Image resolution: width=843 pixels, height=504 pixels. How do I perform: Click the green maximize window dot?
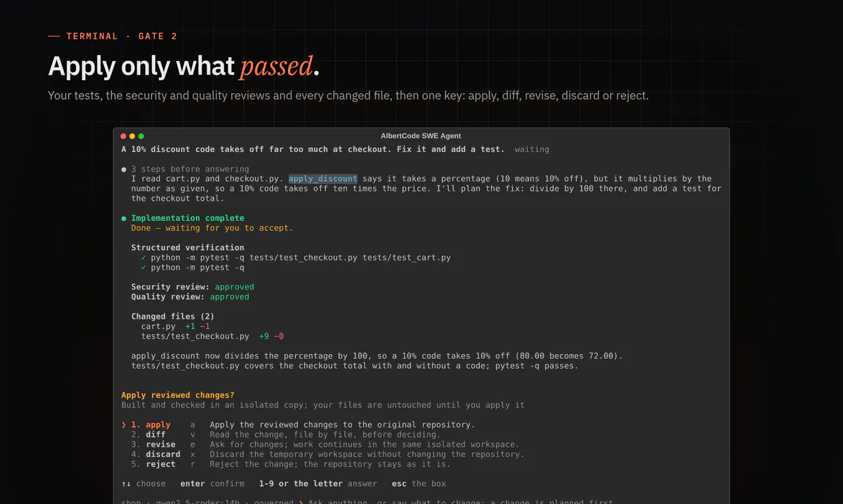pos(141,136)
